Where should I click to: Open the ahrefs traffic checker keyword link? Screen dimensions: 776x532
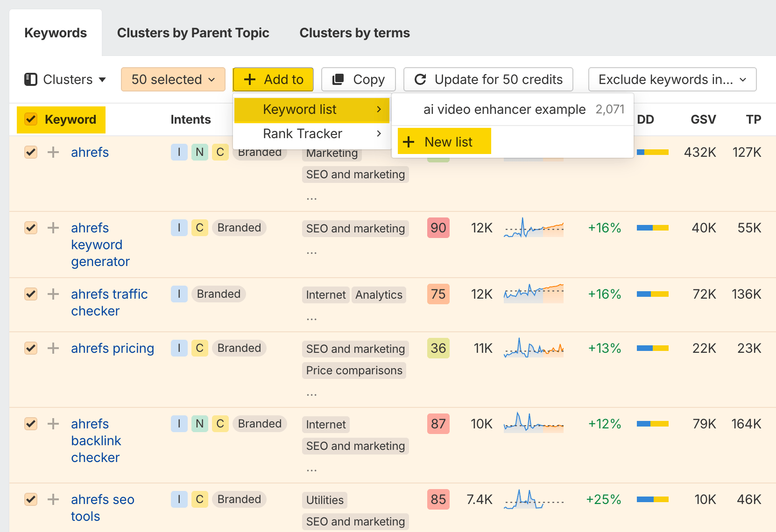109,302
